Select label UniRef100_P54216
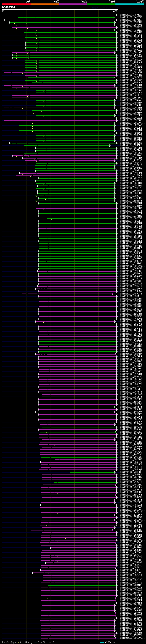The image size is (146, 644). click(131, 570)
